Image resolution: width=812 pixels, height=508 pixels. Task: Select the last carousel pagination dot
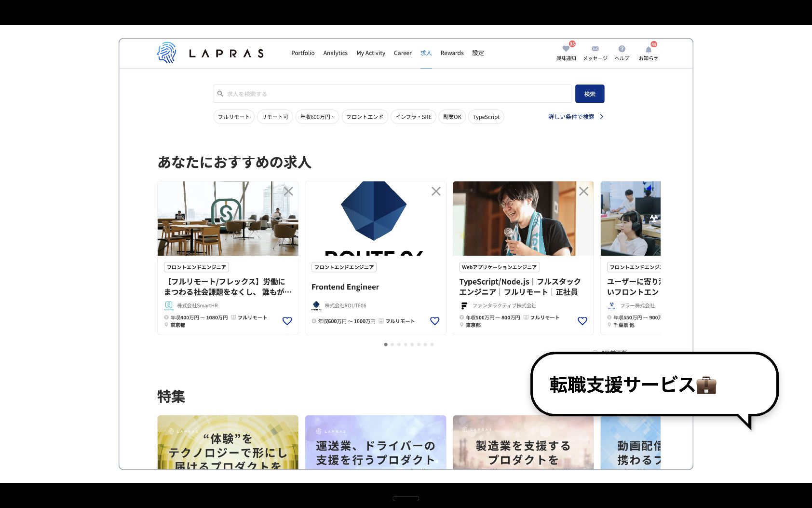432,344
